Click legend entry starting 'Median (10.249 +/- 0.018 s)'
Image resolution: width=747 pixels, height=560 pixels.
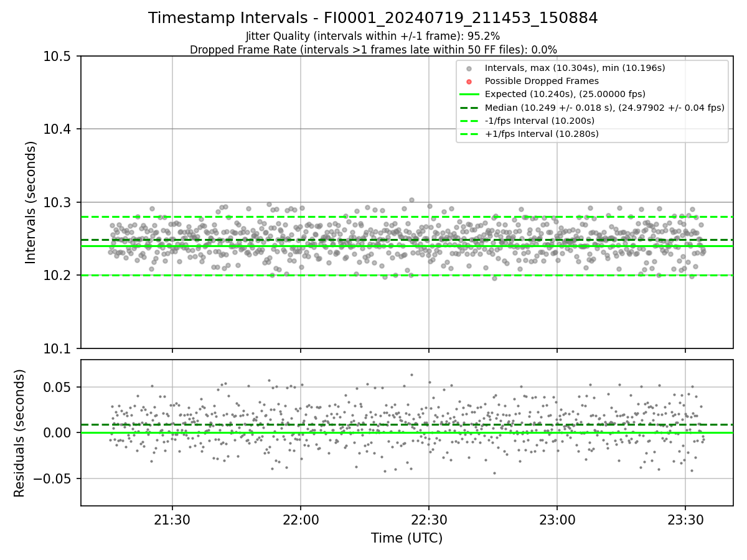(604, 108)
